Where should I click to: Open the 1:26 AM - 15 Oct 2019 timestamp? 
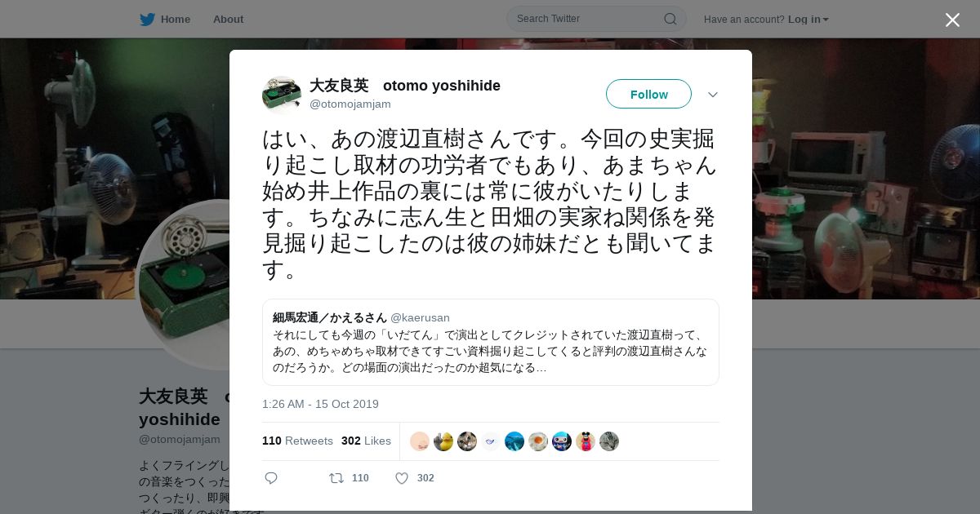(320, 404)
